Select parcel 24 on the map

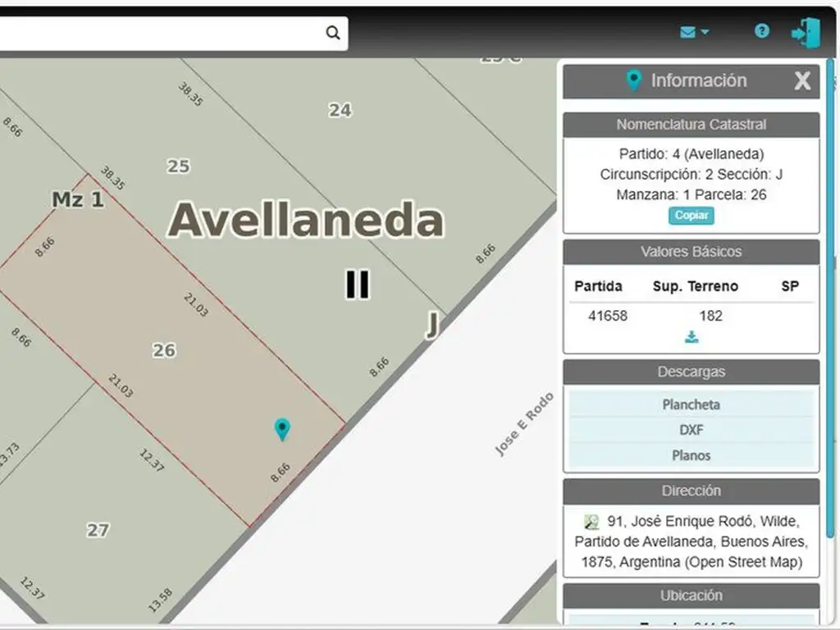tap(340, 110)
